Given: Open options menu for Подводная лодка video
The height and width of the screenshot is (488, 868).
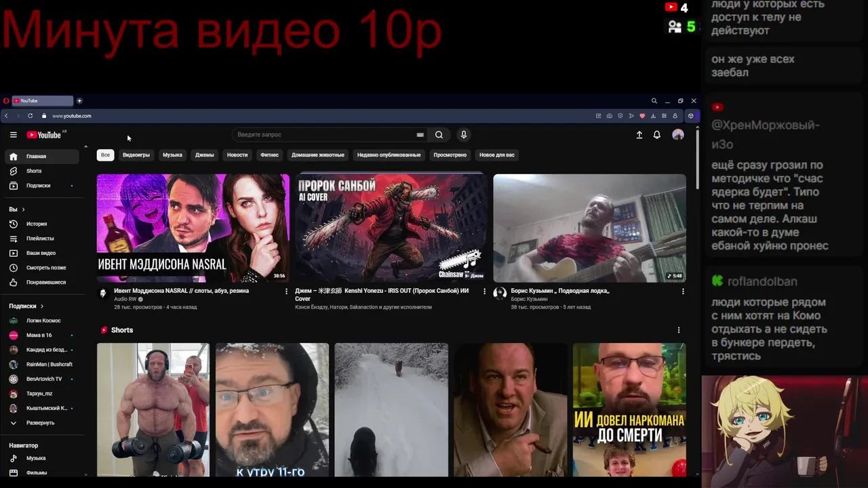Looking at the screenshot, I should click(x=683, y=291).
